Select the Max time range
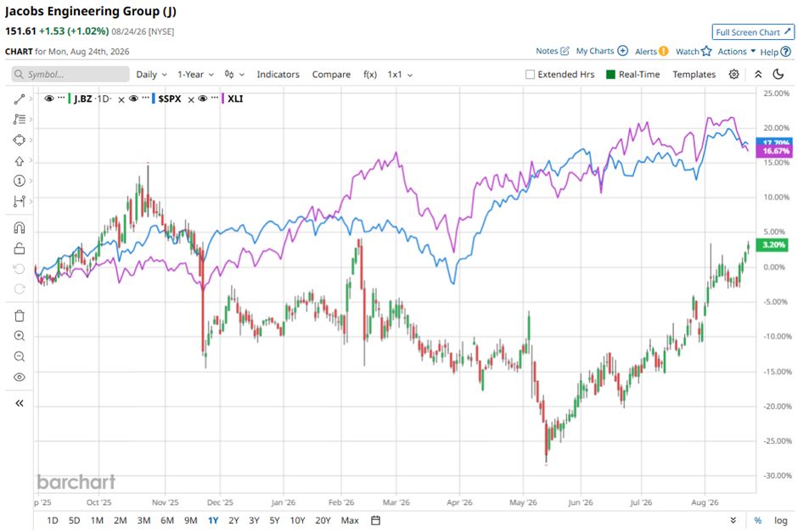 (x=350, y=520)
